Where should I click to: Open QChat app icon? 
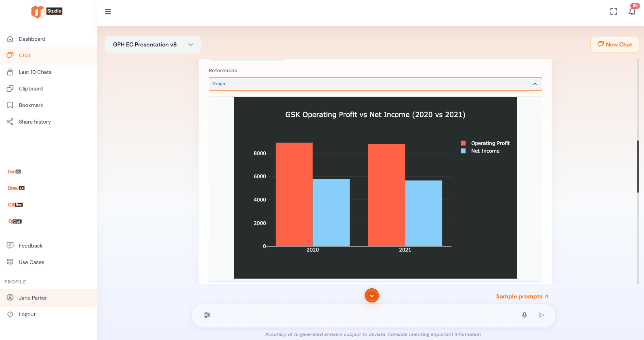(15, 221)
